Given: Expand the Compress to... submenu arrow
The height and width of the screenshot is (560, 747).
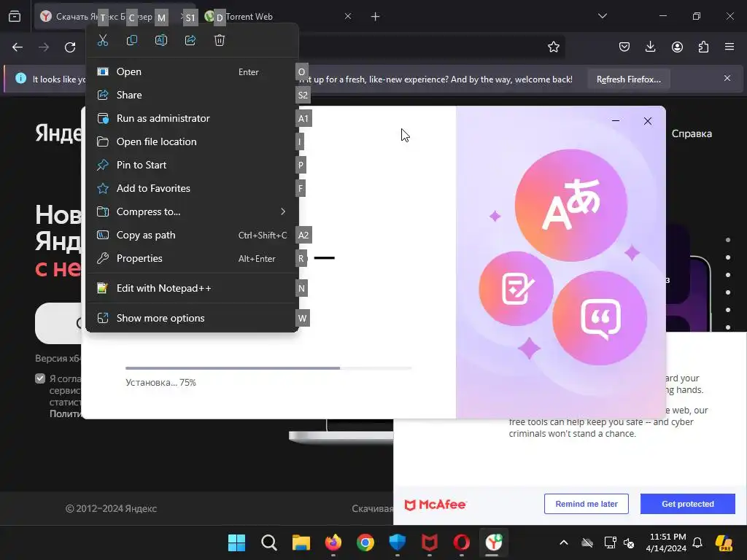Looking at the screenshot, I should pos(283,211).
